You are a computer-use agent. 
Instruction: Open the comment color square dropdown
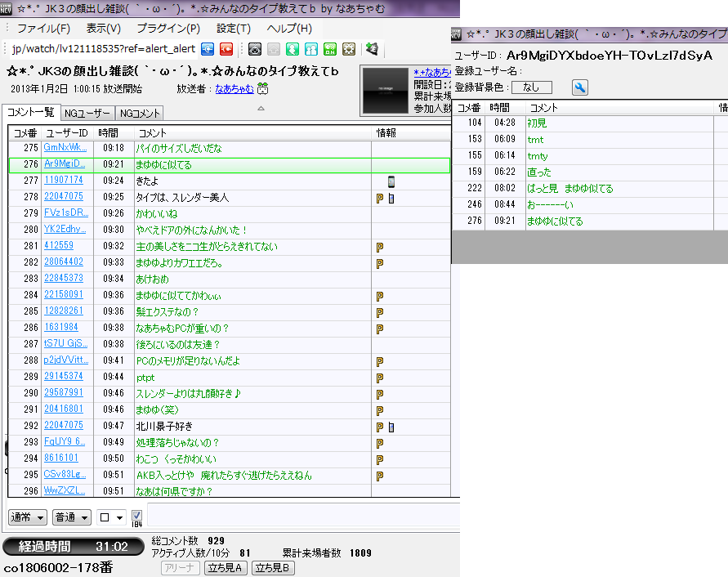tap(110, 517)
